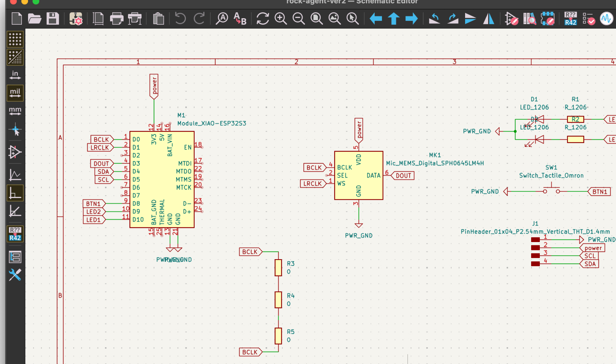Launch the Symbol Library Browser
Image resolution: width=616 pixels, height=364 pixels.
529,19
